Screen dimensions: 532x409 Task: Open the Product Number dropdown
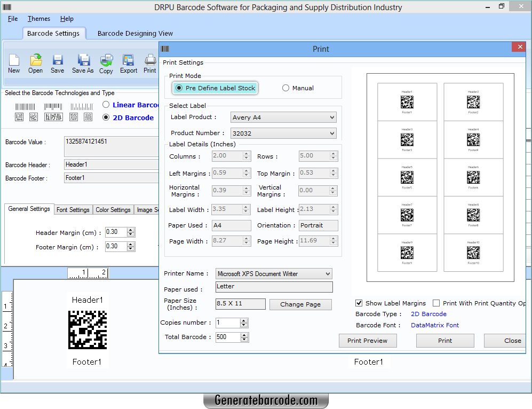[333, 133]
